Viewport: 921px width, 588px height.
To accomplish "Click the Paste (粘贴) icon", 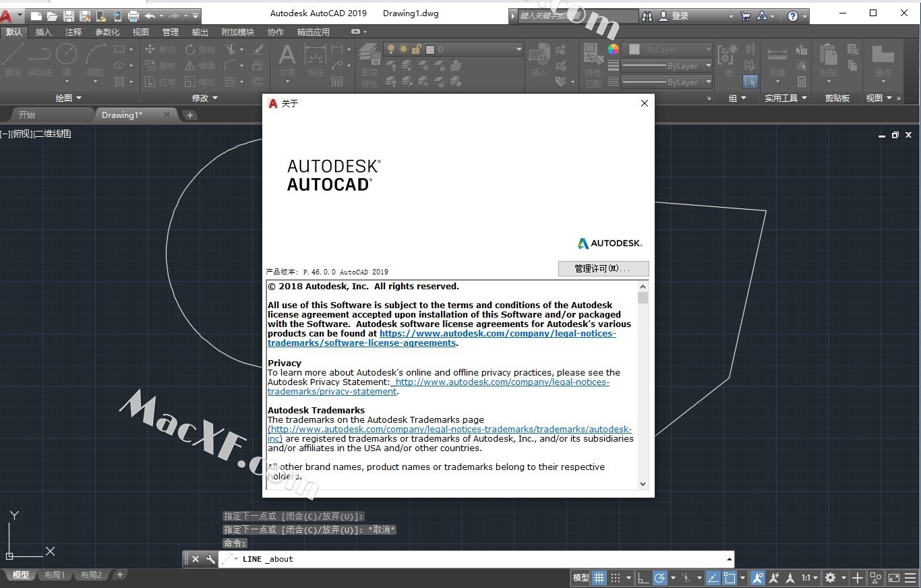I will pos(829,60).
